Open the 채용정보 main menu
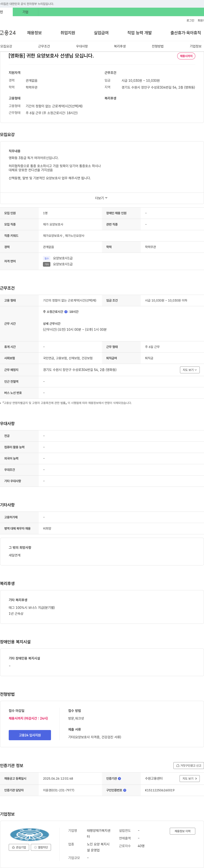The image size is (204, 868). click(x=34, y=33)
